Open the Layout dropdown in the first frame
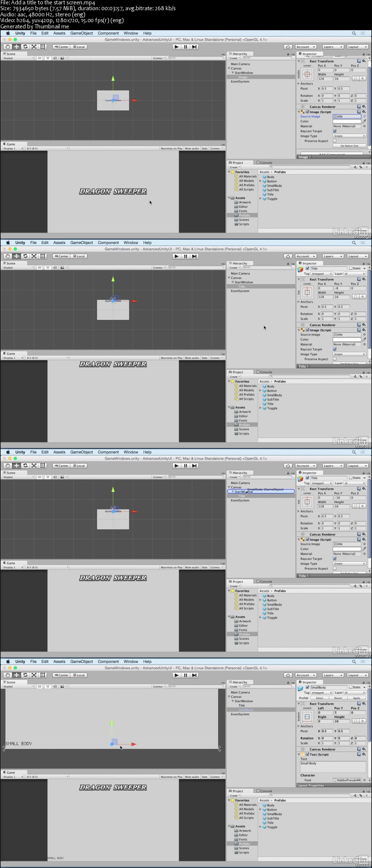The width and height of the screenshot is (372, 868). (357, 47)
